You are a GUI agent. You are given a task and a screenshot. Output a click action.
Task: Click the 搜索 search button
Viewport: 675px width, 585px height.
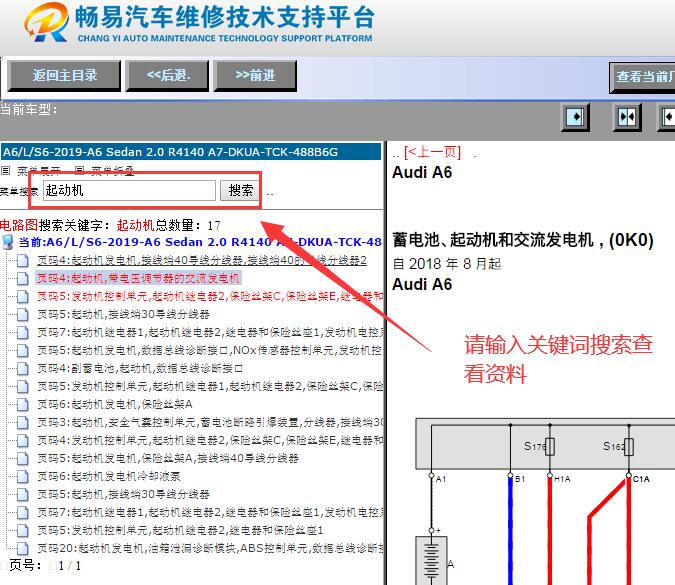(x=240, y=190)
